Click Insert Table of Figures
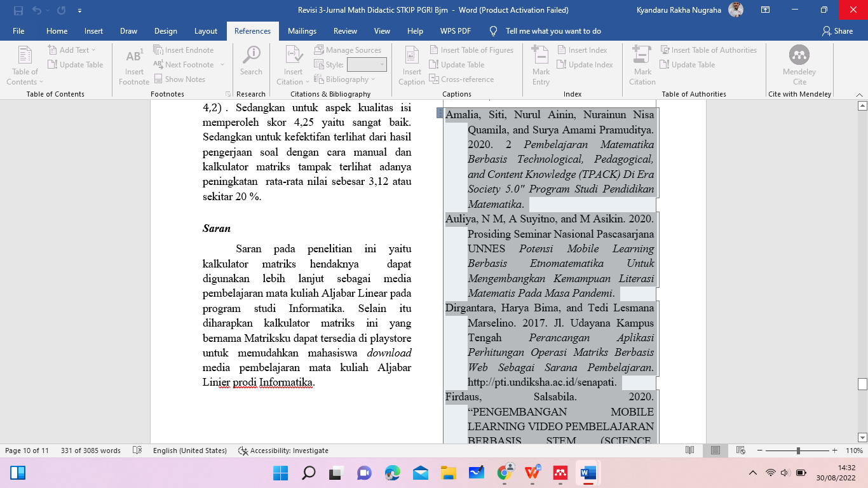The width and height of the screenshot is (868, 488). (471, 50)
